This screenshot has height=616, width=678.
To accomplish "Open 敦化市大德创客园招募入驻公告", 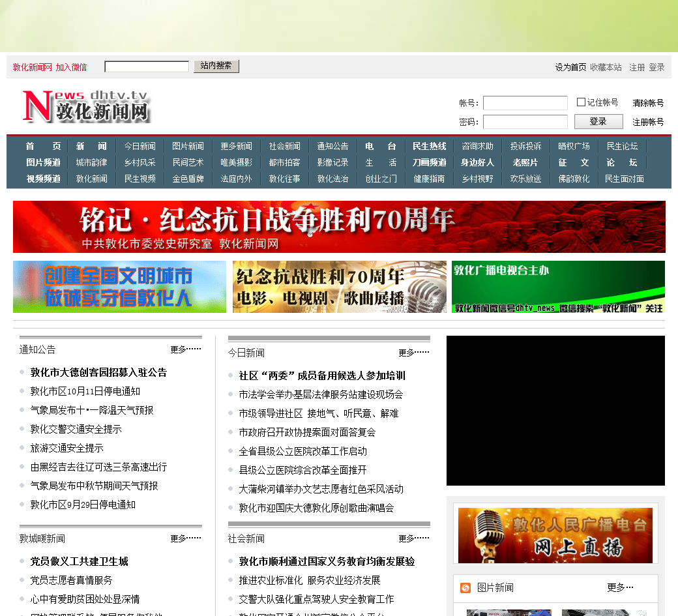I will coord(98,372).
